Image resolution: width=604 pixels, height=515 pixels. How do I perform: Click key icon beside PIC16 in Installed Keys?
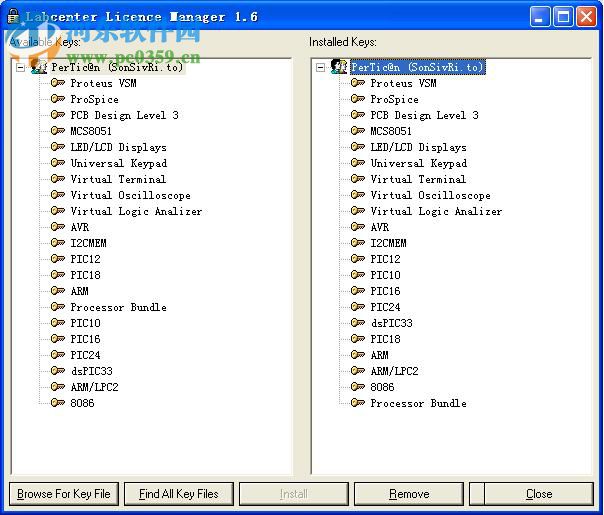tap(358, 291)
